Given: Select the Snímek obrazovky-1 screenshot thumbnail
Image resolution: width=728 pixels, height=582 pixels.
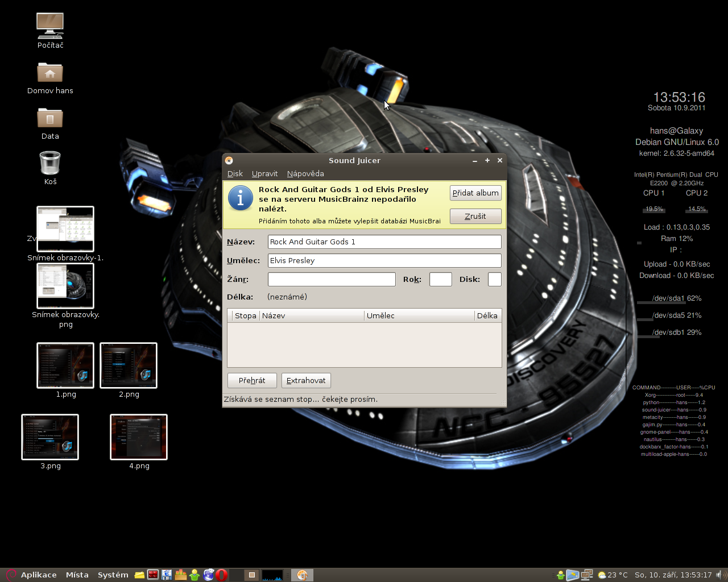Looking at the screenshot, I should click(x=65, y=229).
